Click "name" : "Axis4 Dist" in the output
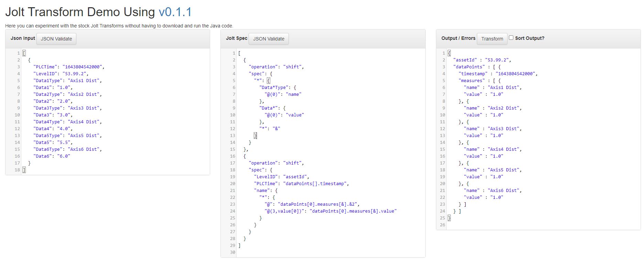 493,149
